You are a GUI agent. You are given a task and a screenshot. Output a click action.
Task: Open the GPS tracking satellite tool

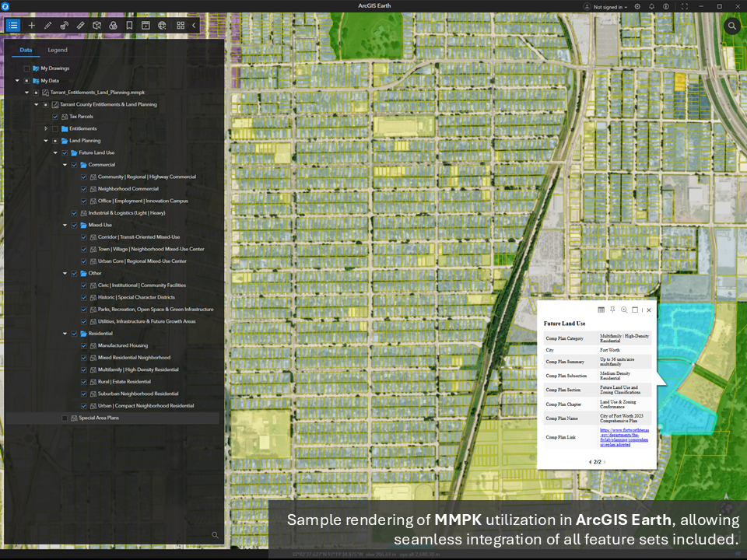[x=64, y=25]
